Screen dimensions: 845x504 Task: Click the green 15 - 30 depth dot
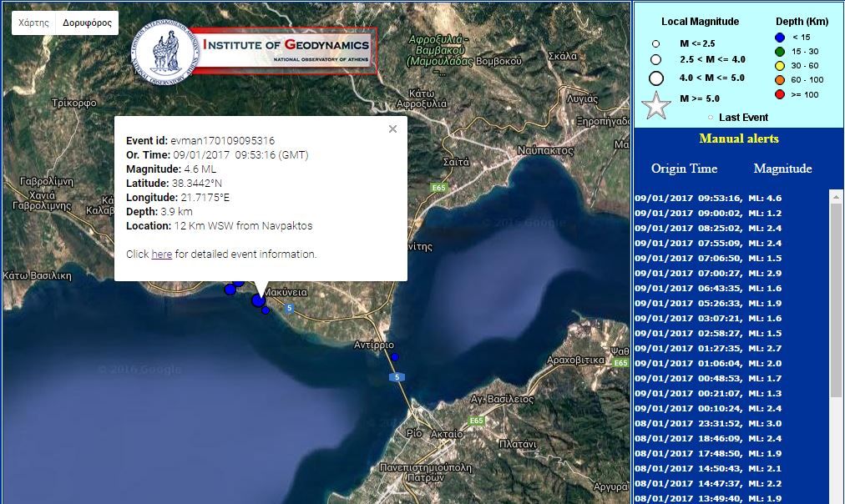coord(779,52)
